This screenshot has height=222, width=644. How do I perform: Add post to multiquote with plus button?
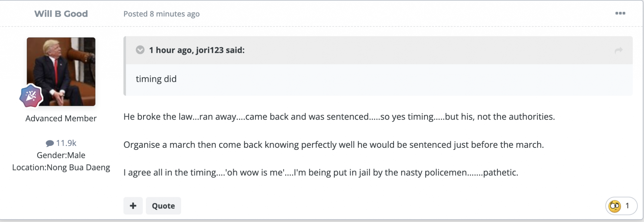(133, 206)
